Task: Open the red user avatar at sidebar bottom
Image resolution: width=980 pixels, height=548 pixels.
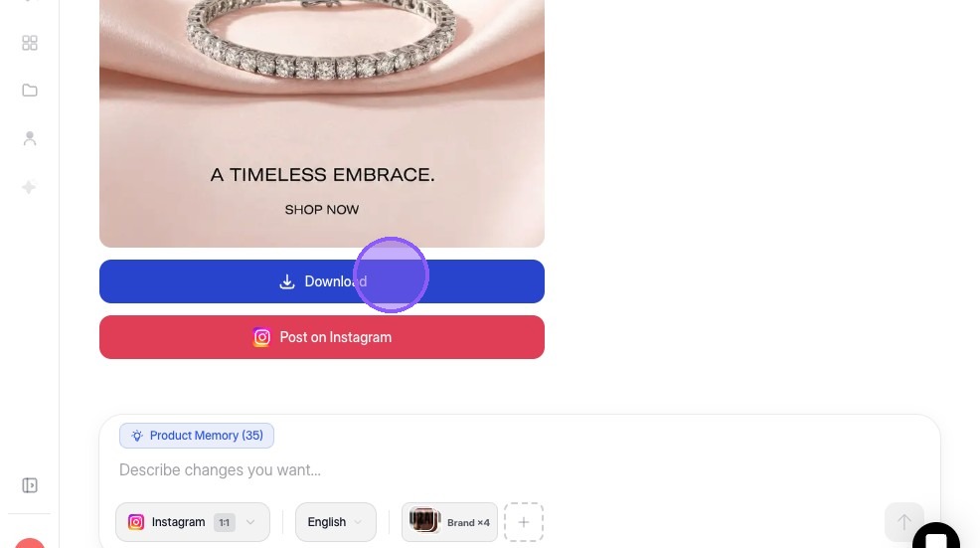Action: (x=30, y=542)
